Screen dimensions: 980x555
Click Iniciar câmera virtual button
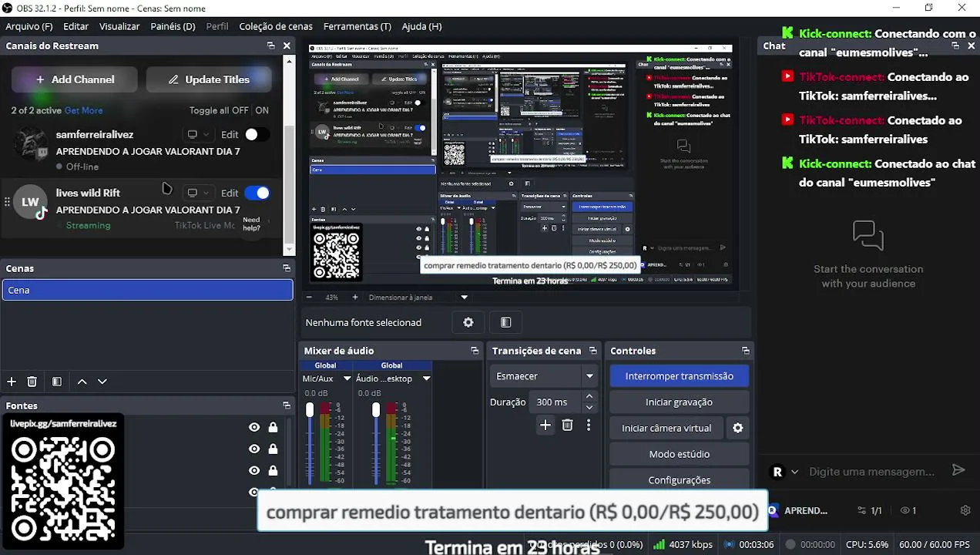tap(666, 428)
